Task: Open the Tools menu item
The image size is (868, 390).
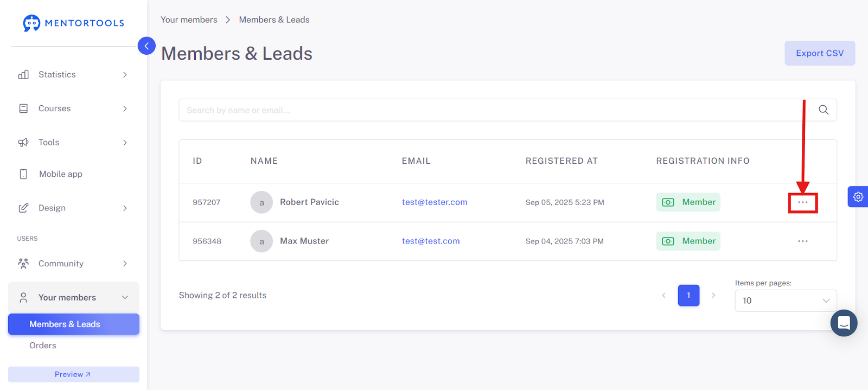Action: 74,143
